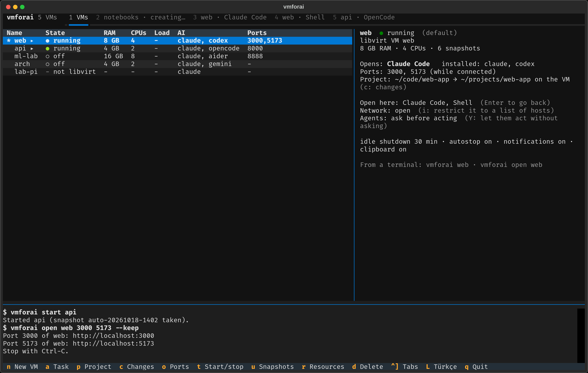Click the http://localhost:5173 URL in log
The width and height of the screenshot is (588, 373).
(x=113, y=343)
